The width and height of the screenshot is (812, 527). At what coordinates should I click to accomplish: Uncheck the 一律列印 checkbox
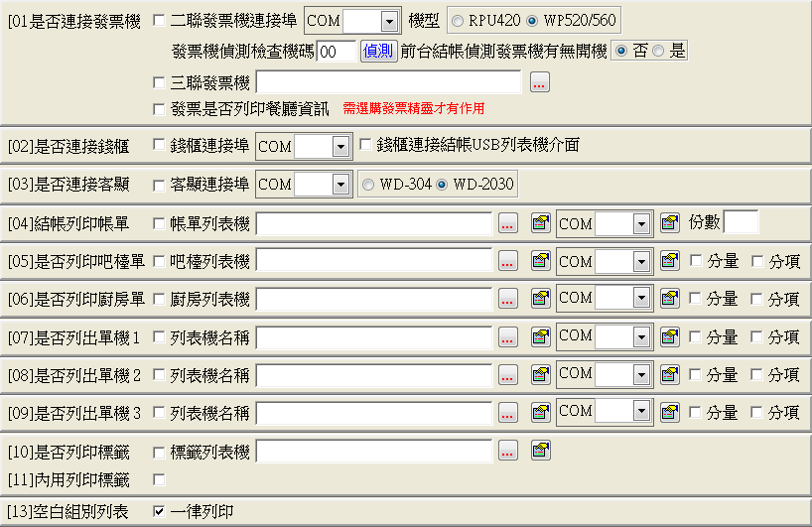tap(160, 512)
